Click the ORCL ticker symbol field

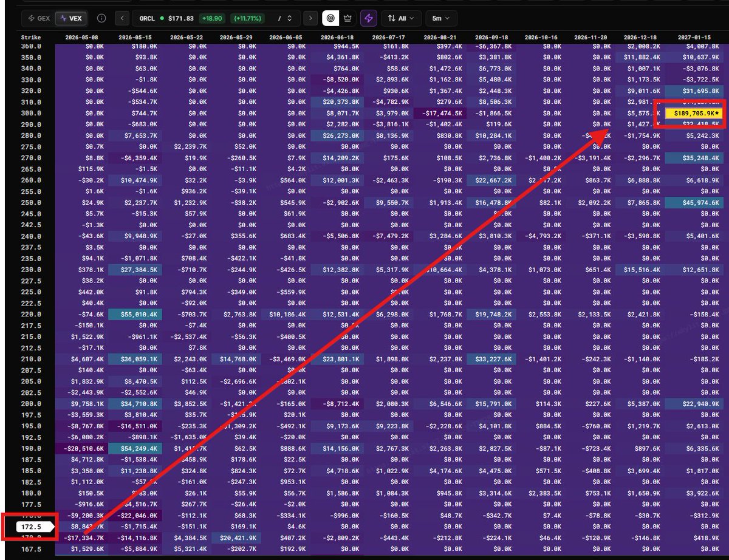click(x=147, y=18)
